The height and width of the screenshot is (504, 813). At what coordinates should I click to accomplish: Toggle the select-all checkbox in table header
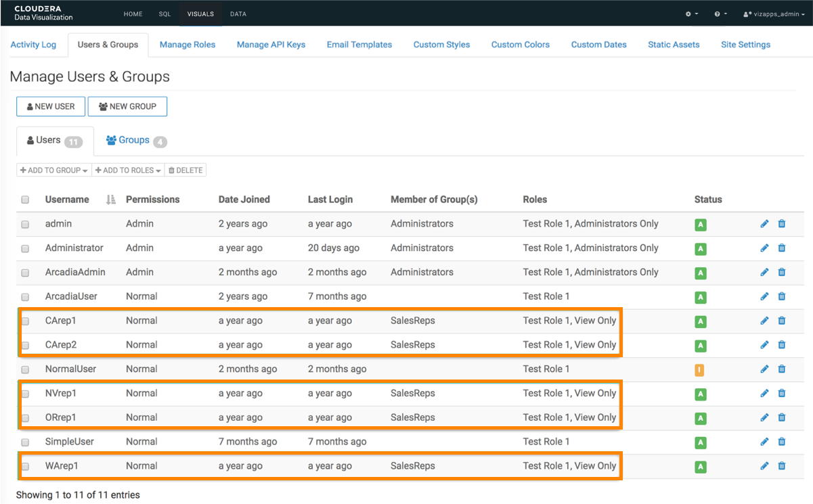pyautogui.click(x=25, y=200)
